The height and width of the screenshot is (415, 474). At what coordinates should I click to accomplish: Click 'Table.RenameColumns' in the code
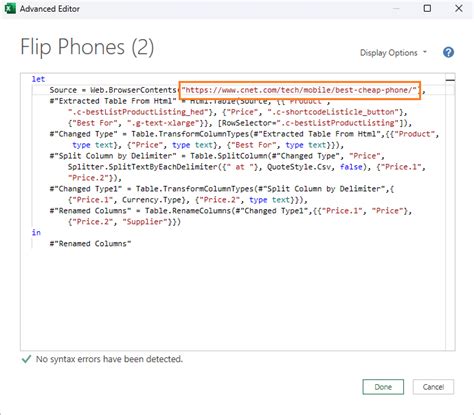tap(188, 211)
